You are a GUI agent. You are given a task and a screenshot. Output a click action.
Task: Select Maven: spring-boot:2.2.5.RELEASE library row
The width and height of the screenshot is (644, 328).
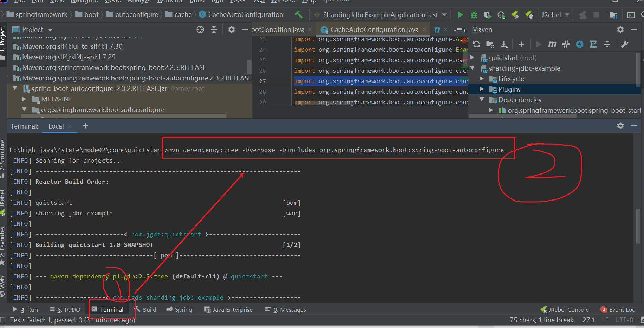[x=109, y=67]
